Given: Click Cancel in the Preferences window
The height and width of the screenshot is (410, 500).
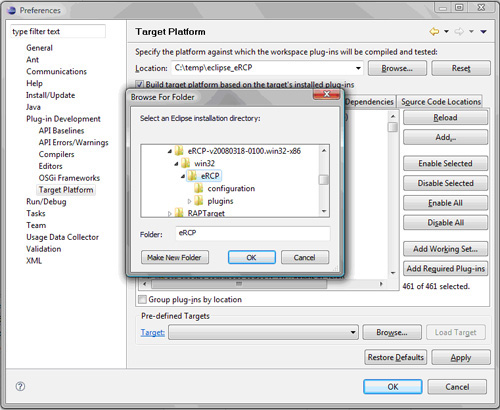Looking at the screenshot, I should coord(457,387).
